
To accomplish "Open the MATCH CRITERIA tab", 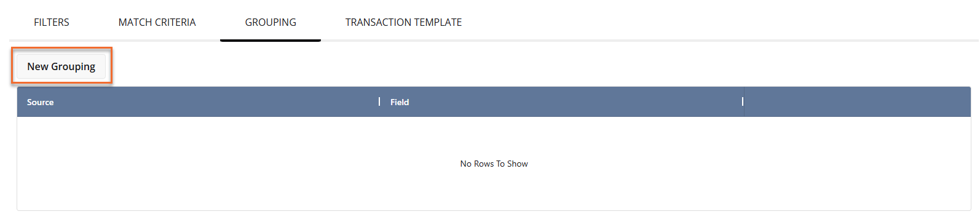I will pyautogui.click(x=157, y=22).
